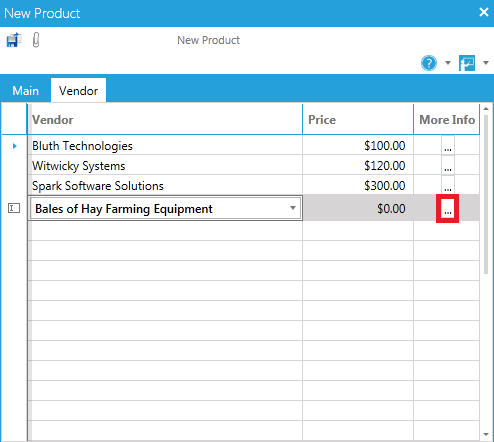Open the blue help question mark
Screen dimensions: 494x442
429,63
